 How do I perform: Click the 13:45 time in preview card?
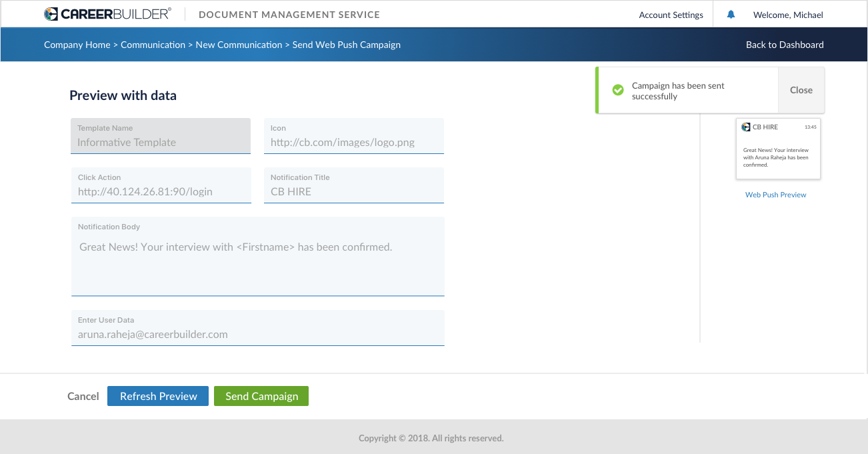pyautogui.click(x=810, y=127)
